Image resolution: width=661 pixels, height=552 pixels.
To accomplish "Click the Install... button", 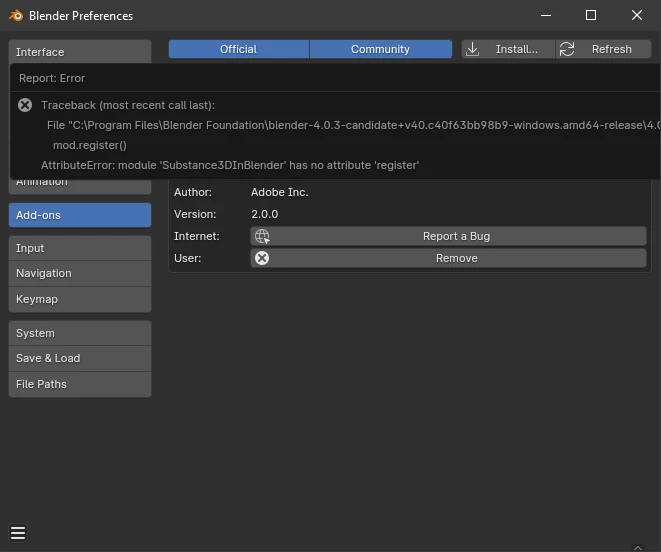I will pos(508,49).
